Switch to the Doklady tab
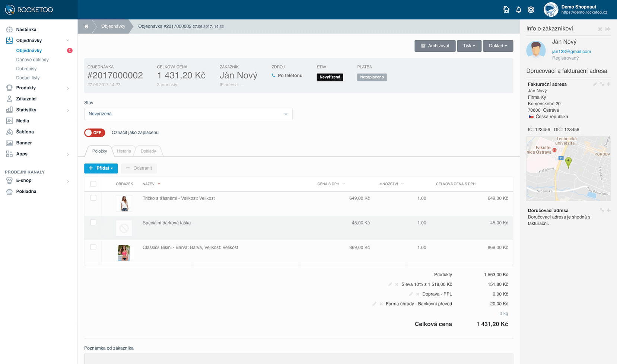This screenshot has width=617, height=364. pos(148,151)
